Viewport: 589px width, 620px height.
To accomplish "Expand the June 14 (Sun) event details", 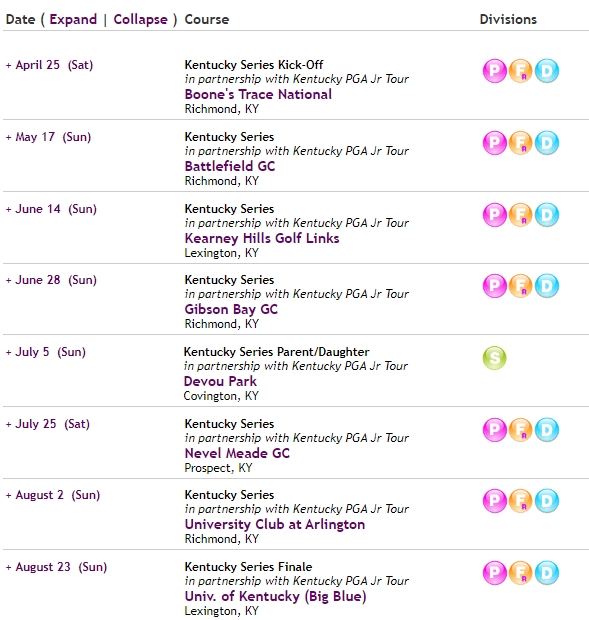I will [x=51, y=209].
